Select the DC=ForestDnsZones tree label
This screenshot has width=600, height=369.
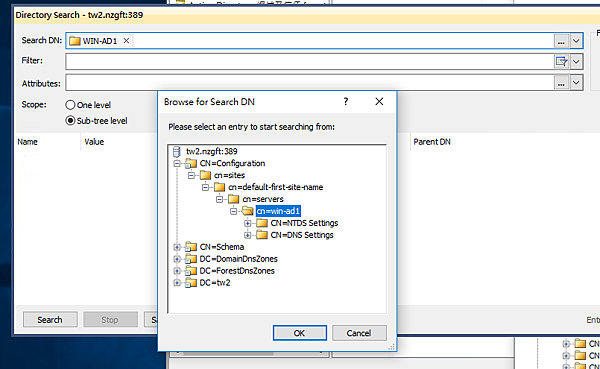click(237, 271)
